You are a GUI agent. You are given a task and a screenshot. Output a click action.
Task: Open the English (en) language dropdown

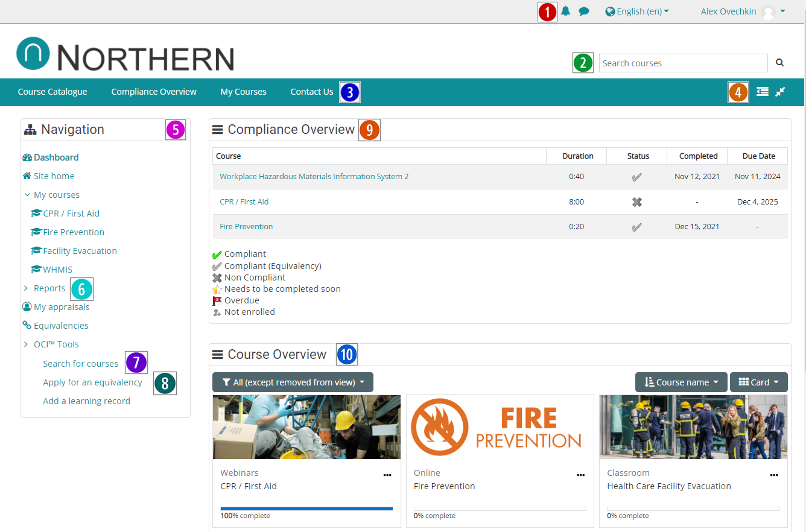coord(637,11)
